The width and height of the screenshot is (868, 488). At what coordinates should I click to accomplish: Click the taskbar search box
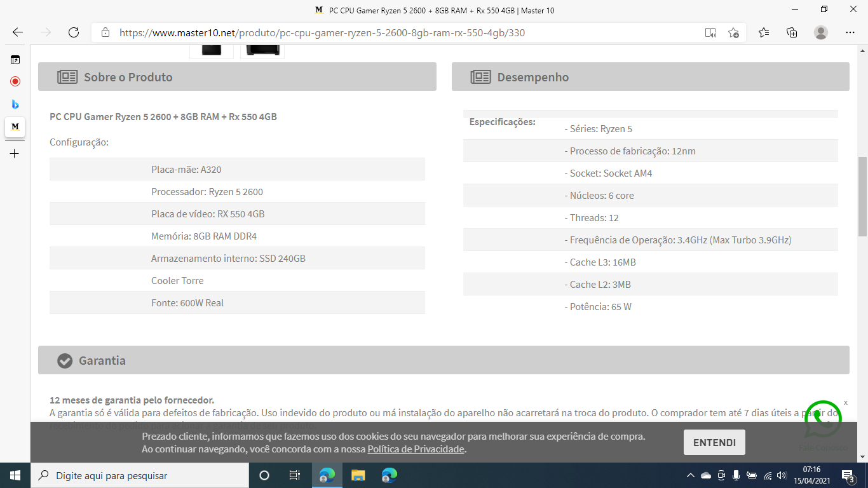(x=140, y=475)
